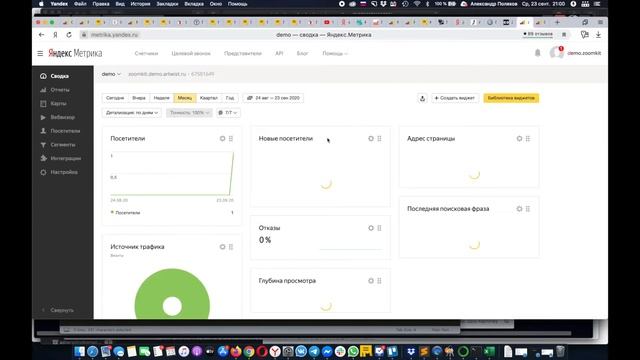
Task: Click the browser back arrow
Action: coord(41,35)
